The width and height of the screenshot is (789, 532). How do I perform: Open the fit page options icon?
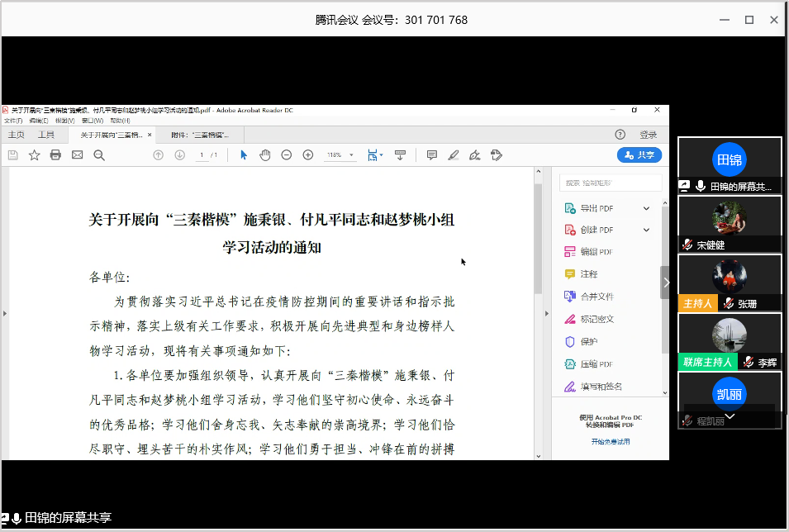click(375, 155)
